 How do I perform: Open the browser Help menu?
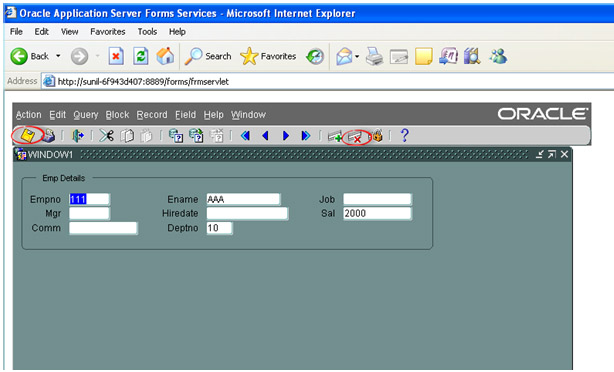(x=177, y=32)
